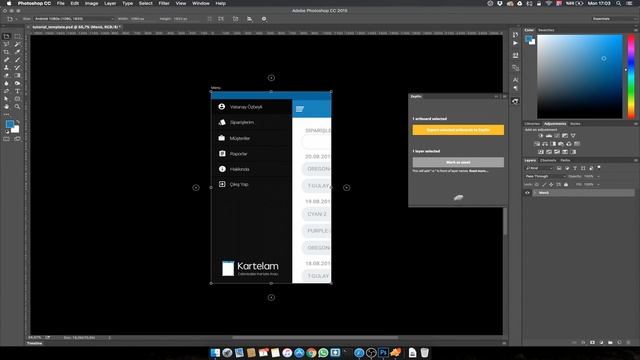Toggle the layer filter on/off switch
This screenshot has height=360, width=640.
coord(599,167)
